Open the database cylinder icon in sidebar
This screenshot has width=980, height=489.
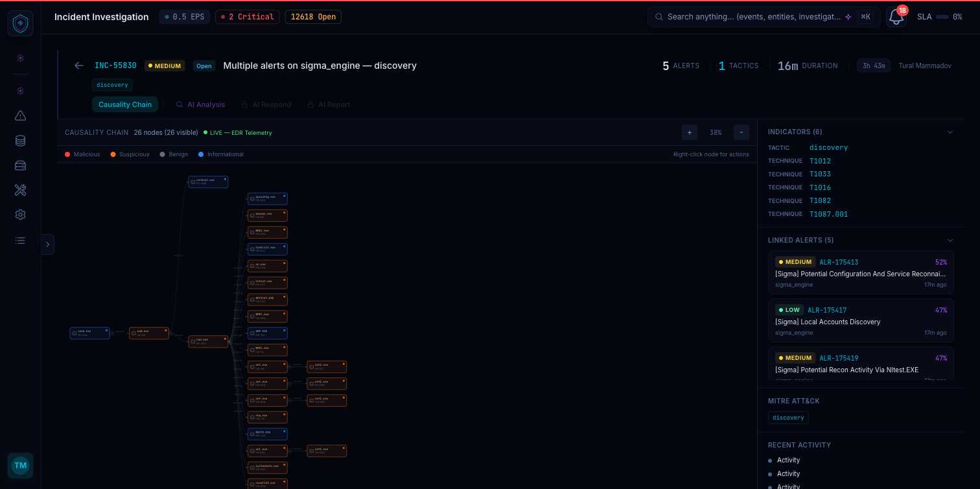[20, 141]
